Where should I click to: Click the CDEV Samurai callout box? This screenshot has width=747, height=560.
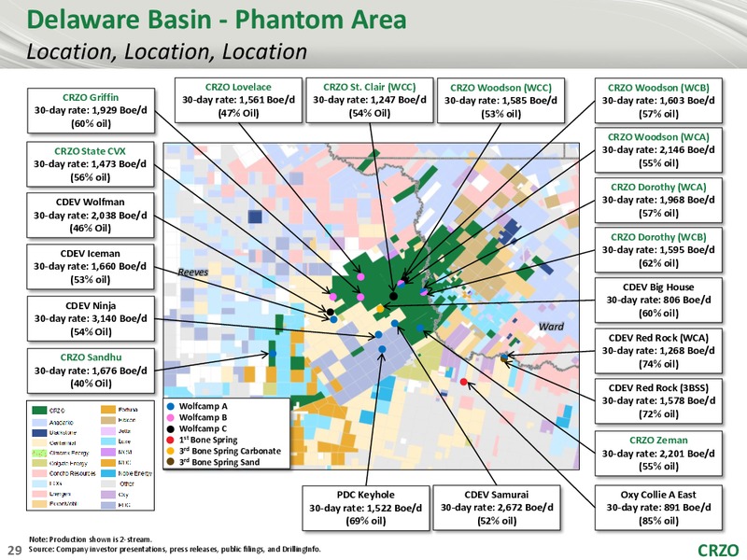pos(497,508)
